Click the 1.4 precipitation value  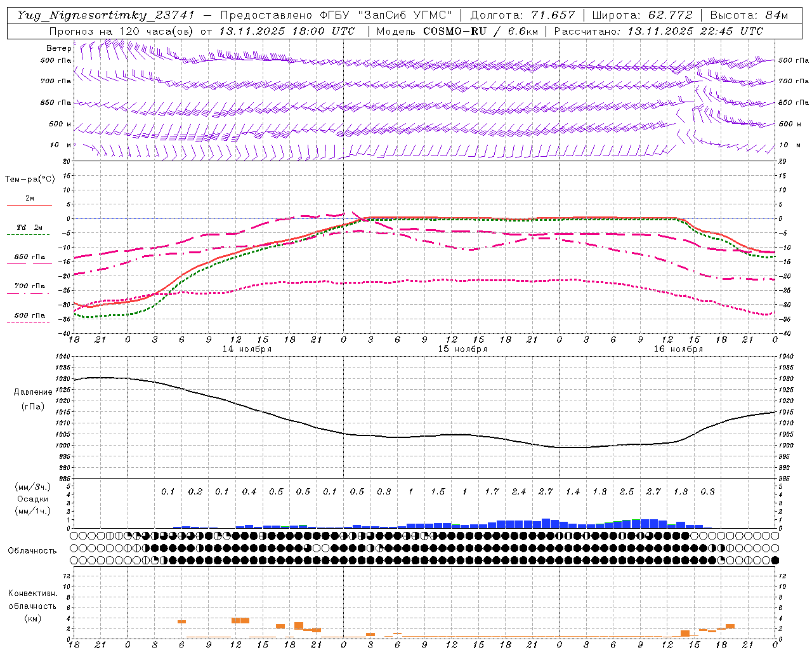pos(573,492)
